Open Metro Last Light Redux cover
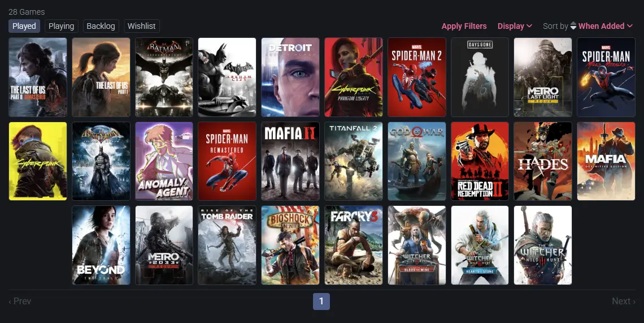This screenshot has width=644, height=323. click(543, 77)
